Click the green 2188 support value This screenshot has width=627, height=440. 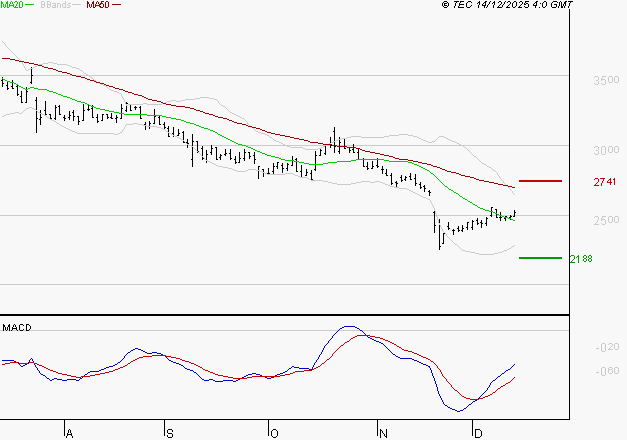(x=581, y=259)
